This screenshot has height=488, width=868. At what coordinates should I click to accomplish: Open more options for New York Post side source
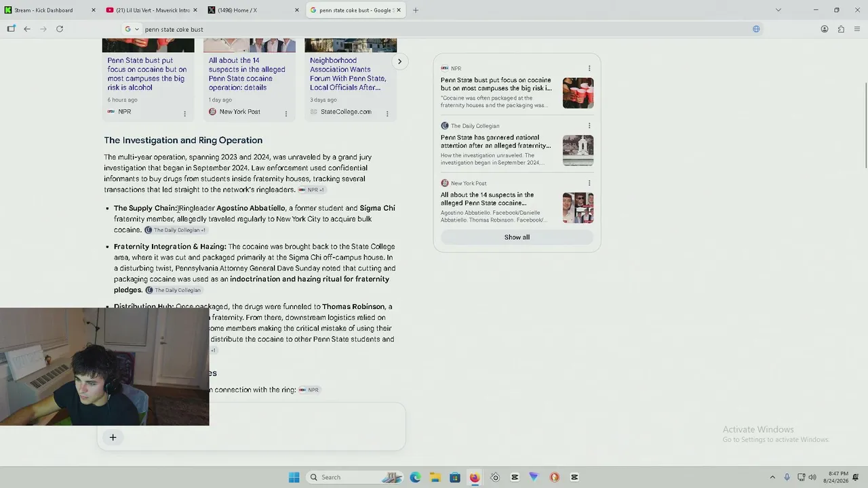589,183
